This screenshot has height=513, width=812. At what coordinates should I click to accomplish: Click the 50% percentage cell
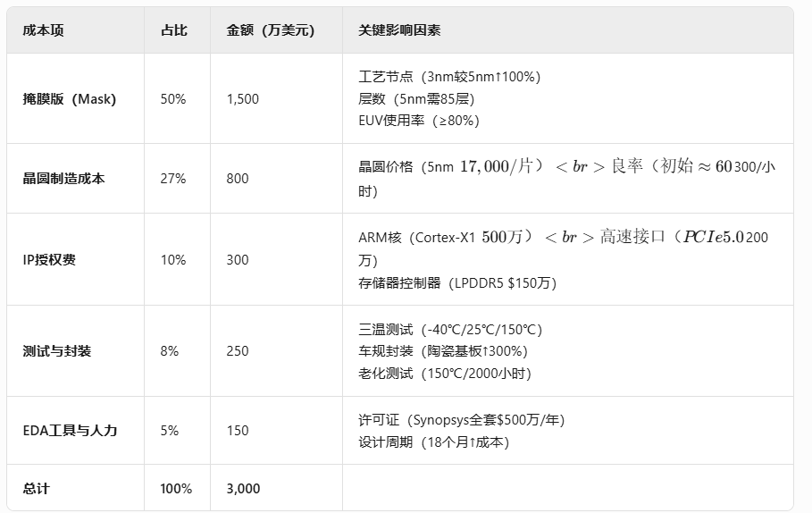[x=173, y=99]
